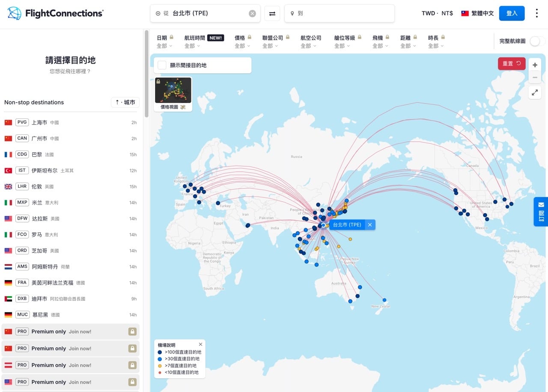Click the lock icon next to 日期 filter
The image size is (548, 392).
pyautogui.click(x=171, y=37)
